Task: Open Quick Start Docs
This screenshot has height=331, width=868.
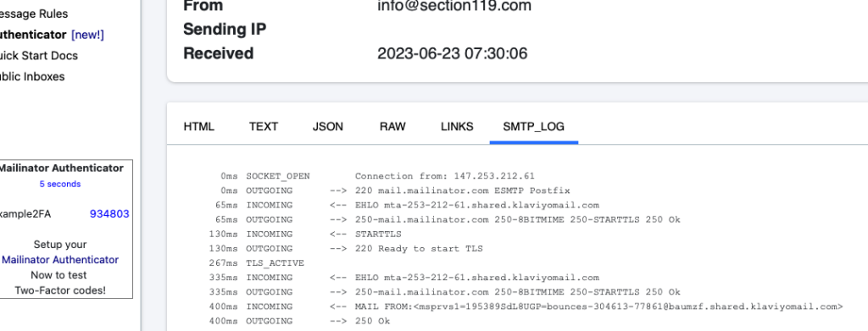Action: tap(39, 56)
